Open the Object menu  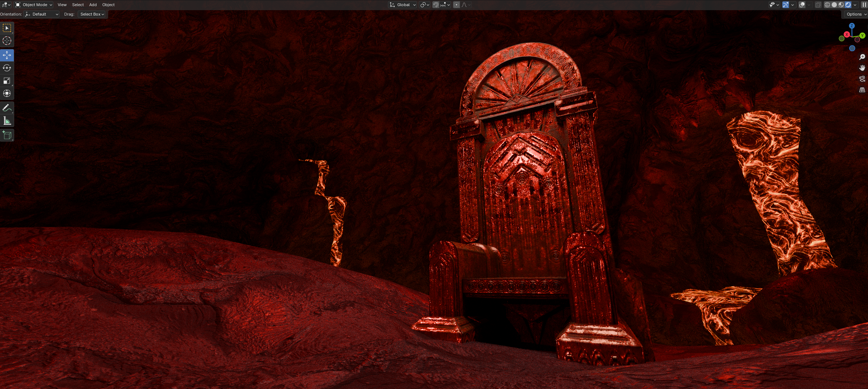coord(108,5)
